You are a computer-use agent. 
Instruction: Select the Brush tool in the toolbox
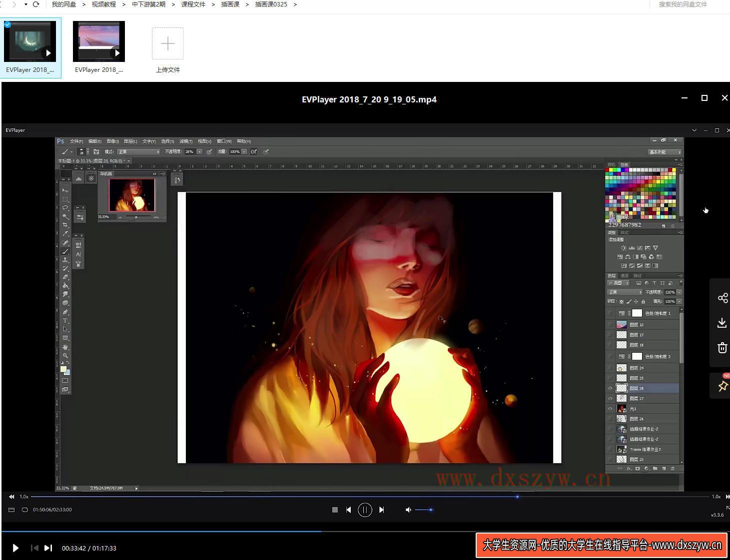click(65, 251)
